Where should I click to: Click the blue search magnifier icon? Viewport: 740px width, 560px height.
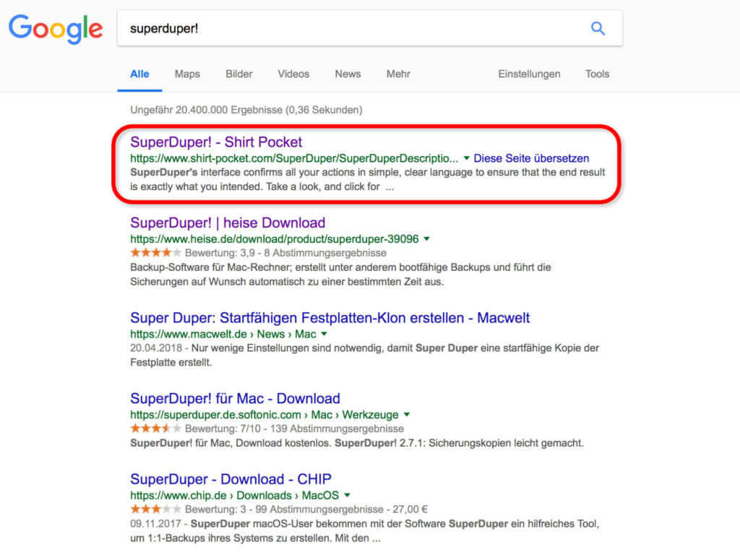pyautogui.click(x=598, y=28)
